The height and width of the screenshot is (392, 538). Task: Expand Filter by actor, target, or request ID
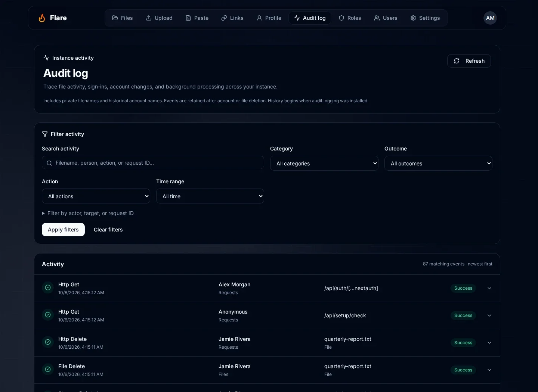[88, 213]
